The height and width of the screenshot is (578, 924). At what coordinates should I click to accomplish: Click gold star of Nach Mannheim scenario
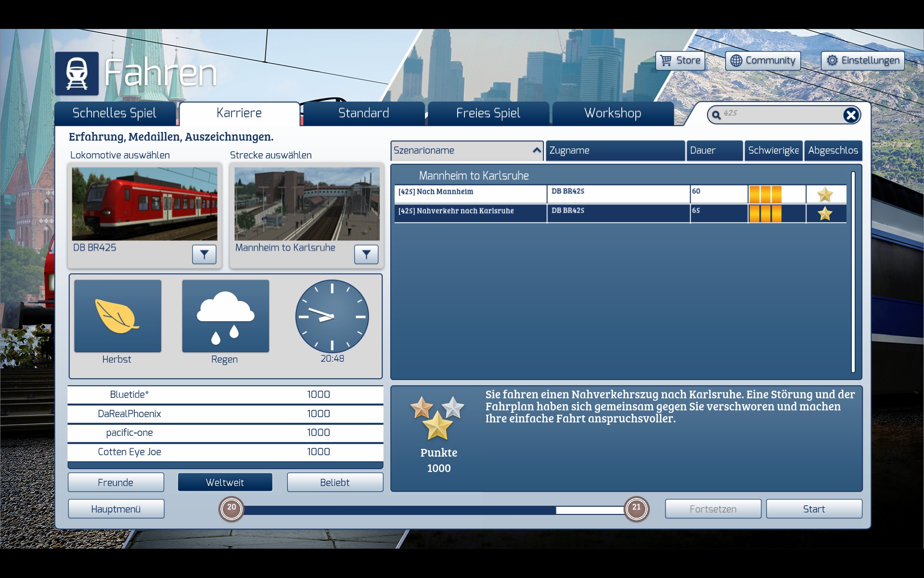coord(825,195)
